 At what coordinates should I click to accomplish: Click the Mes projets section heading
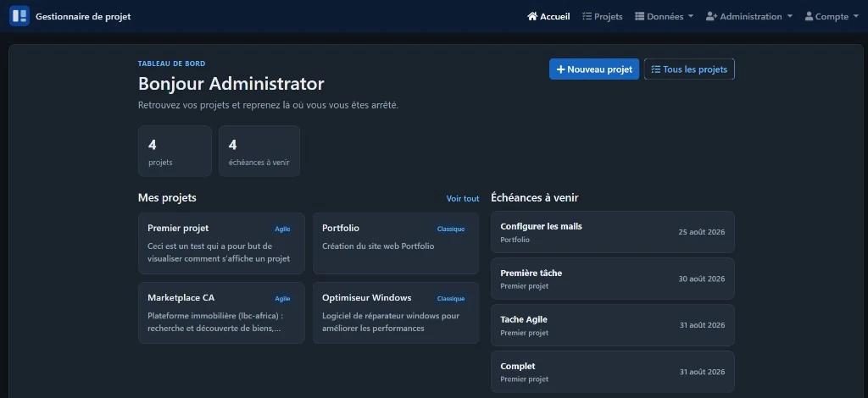tap(167, 198)
